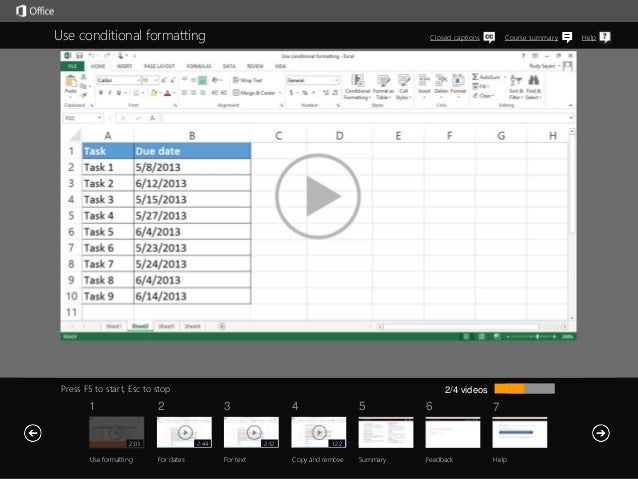The image size is (638, 479).
Task: Open the 'Use formatting' video thumbnail
Action: [x=116, y=432]
